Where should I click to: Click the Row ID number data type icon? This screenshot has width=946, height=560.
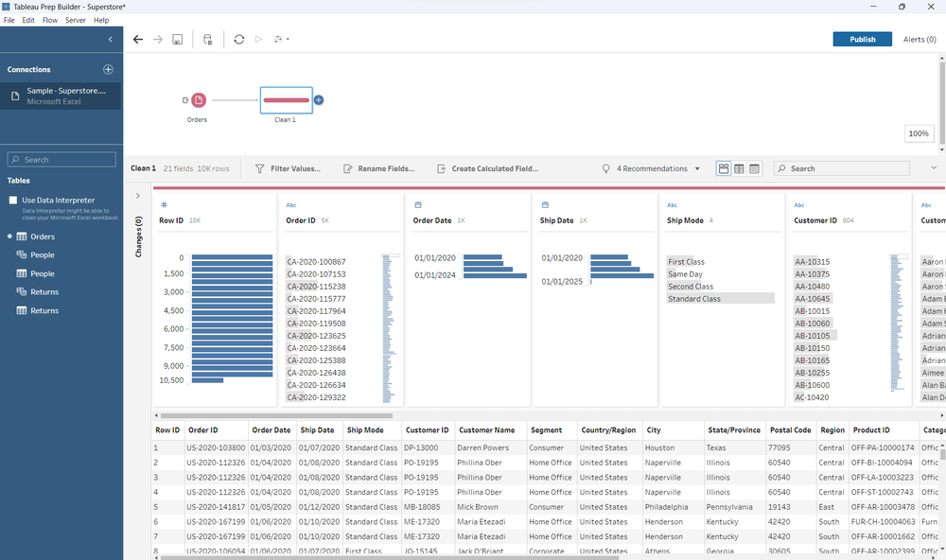click(164, 205)
